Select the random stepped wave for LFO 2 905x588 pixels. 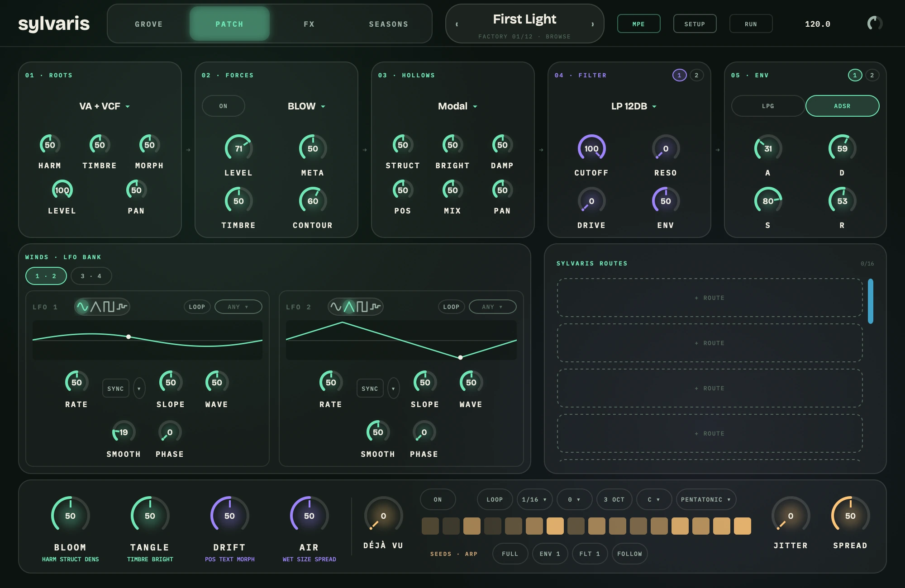tap(375, 307)
